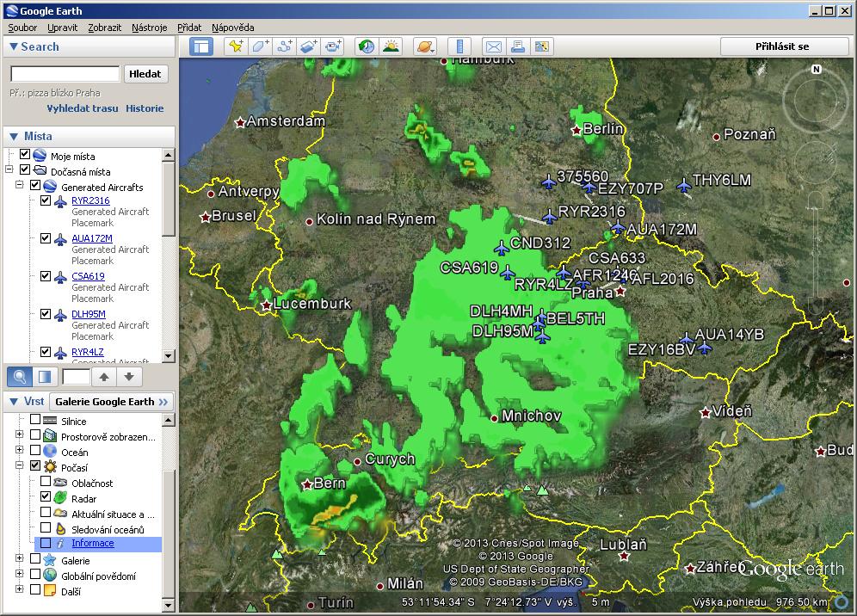The image size is (857, 616).
Task: Click the CND312 airplane placemark on map
Action: point(501,248)
